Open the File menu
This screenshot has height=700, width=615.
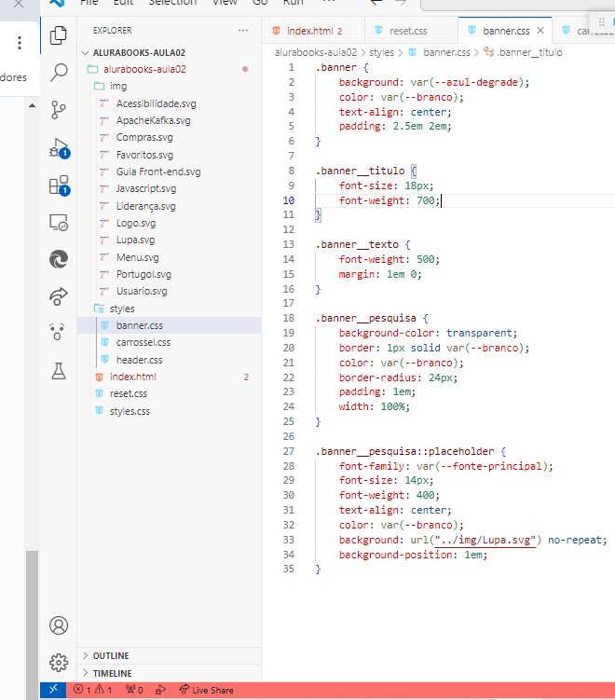[x=89, y=3]
